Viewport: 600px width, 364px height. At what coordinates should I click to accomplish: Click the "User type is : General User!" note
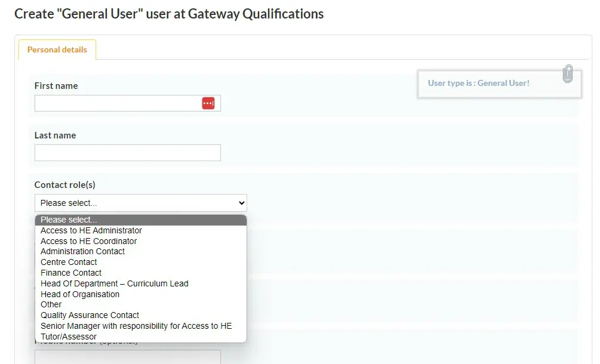(x=479, y=83)
